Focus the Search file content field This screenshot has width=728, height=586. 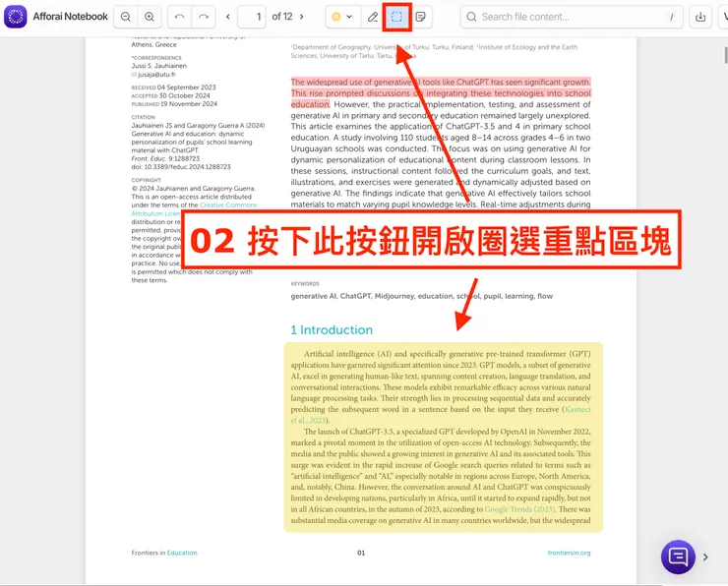[571, 17]
